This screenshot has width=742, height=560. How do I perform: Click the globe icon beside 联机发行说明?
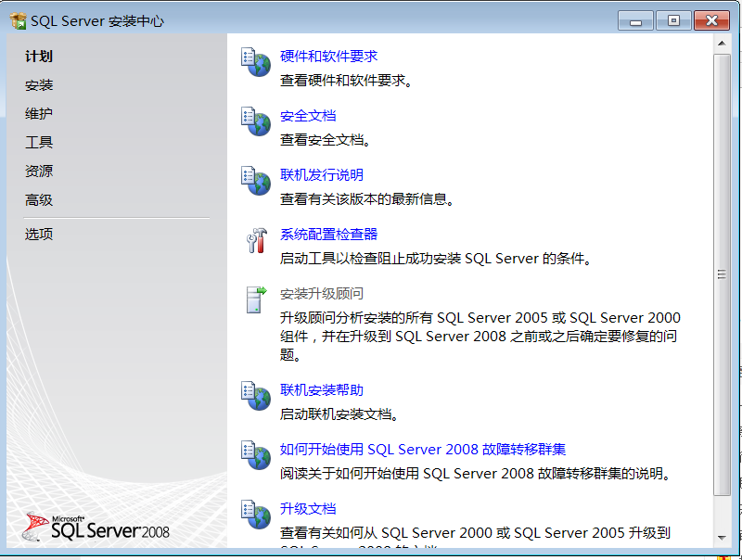pyautogui.click(x=256, y=181)
